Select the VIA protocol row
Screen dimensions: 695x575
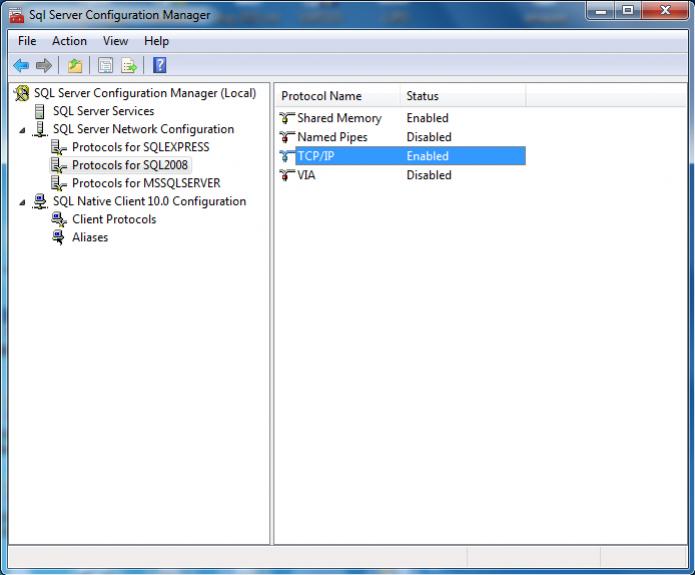pyautogui.click(x=402, y=175)
